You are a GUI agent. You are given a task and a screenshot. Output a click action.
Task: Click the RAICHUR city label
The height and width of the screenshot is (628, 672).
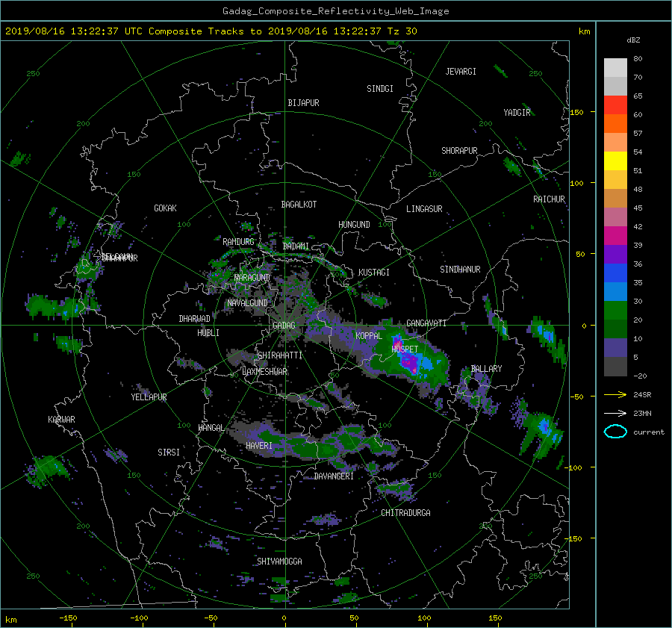[x=549, y=199]
